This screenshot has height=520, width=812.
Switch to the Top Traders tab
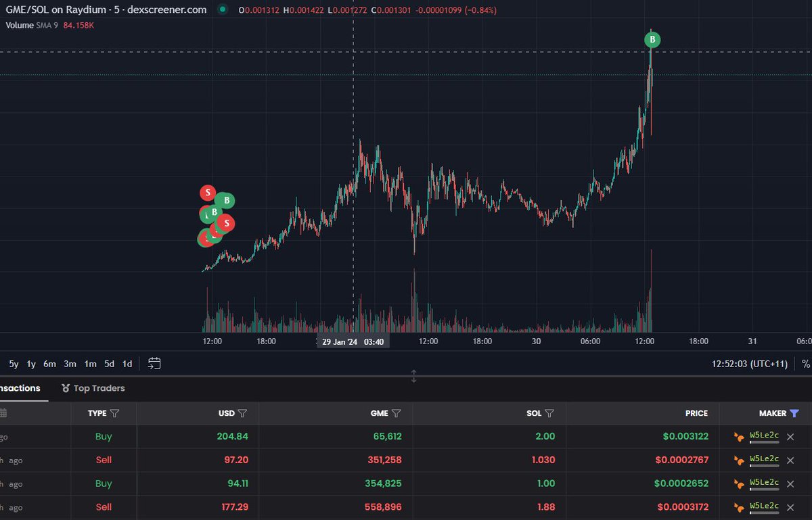[99, 388]
